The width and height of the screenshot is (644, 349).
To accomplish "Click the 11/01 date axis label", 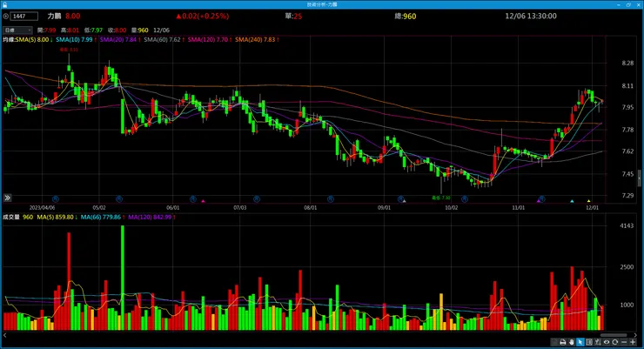I will (519, 208).
